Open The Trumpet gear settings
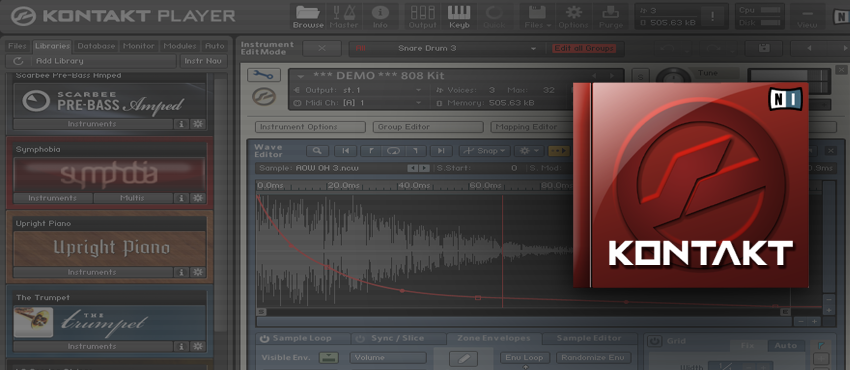This screenshot has height=370, width=850. click(x=198, y=346)
